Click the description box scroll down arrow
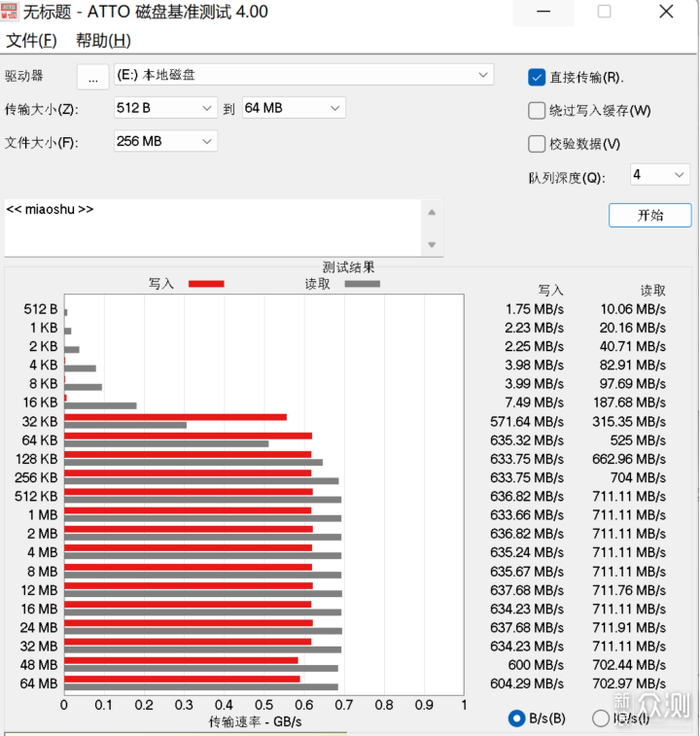The height and width of the screenshot is (736, 700). pyautogui.click(x=432, y=245)
